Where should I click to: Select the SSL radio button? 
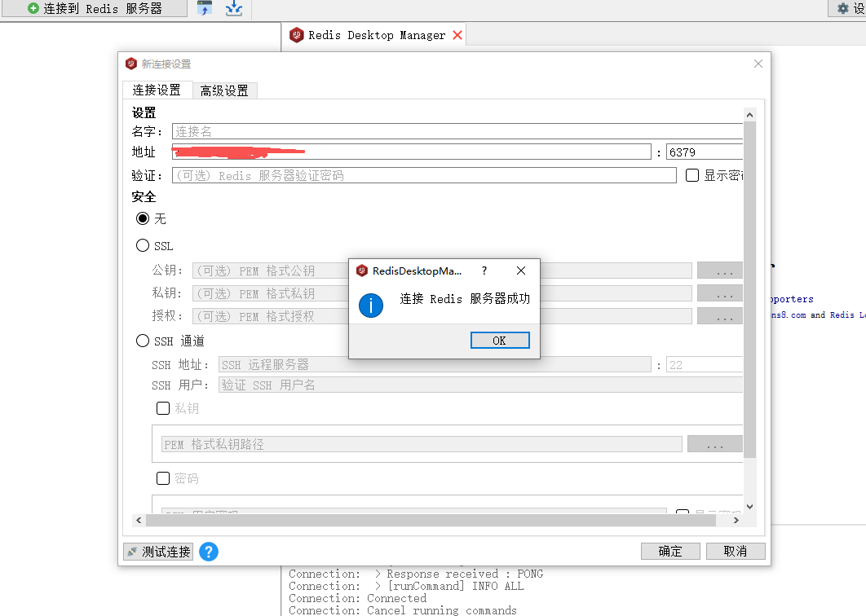[x=143, y=245]
